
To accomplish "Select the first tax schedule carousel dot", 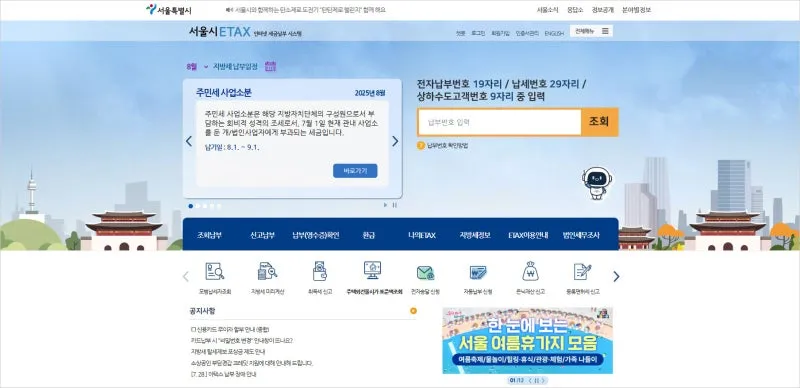I will (x=191, y=206).
